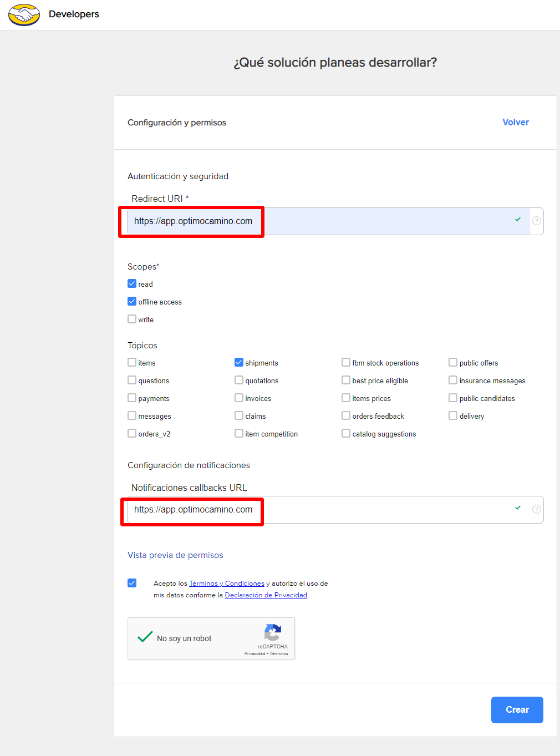560x756 pixels.
Task: Open the Declaración de Privacidad link
Action: coord(266,595)
